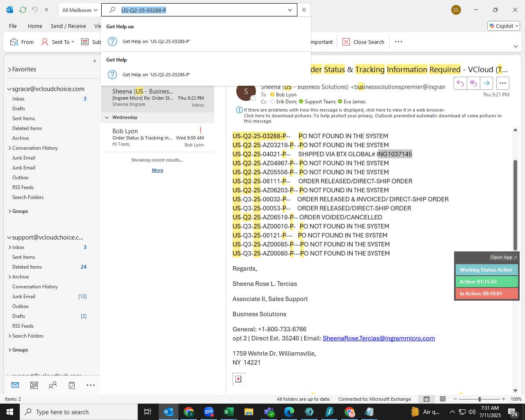Open sgrace Deleted Items folder
Viewport: 525px width, 420px height.
pos(27,128)
